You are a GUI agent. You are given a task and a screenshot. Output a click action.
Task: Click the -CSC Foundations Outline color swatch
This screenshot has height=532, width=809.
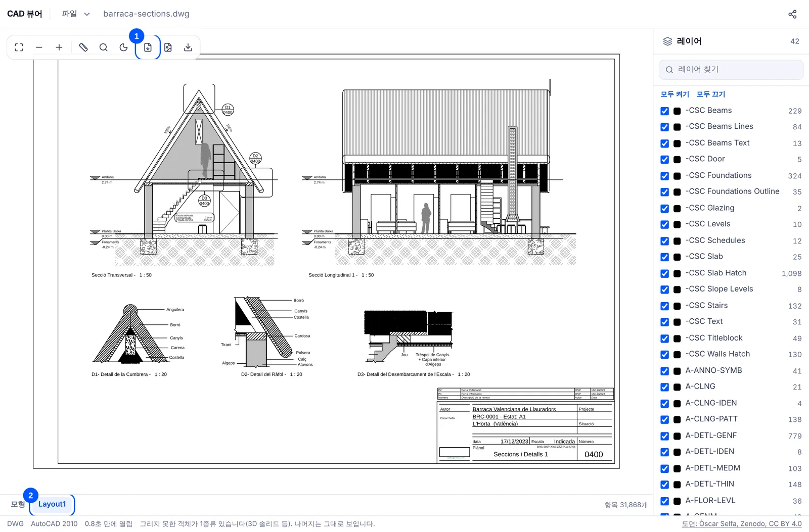pos(677,192)
